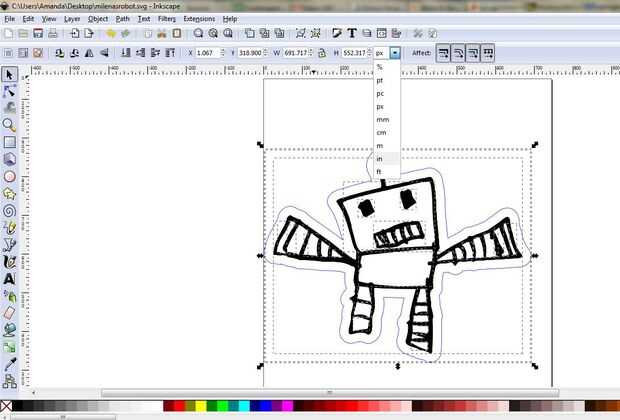Click the Save document icon
620x420 pixels.
(38, 34)
